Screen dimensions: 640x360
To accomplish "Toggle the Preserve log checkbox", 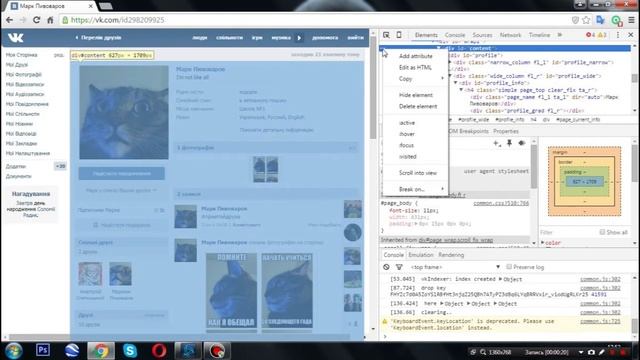I will coord(509,267).
